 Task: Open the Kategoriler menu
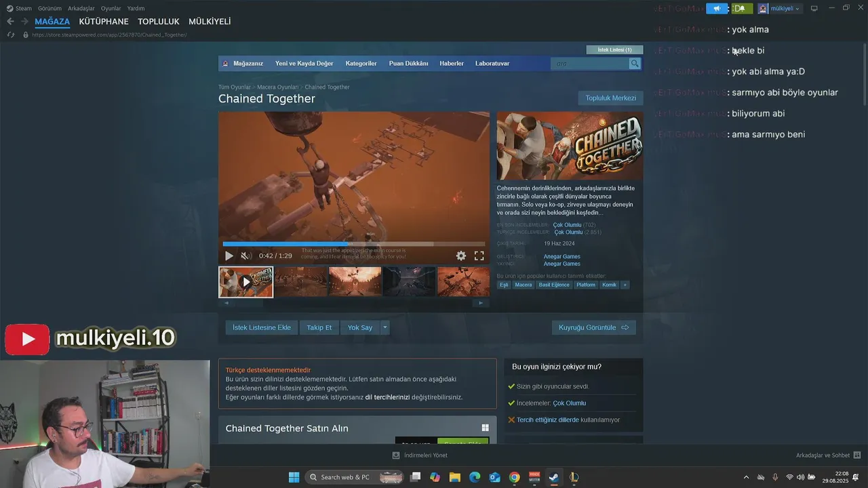tap(361, 63)
